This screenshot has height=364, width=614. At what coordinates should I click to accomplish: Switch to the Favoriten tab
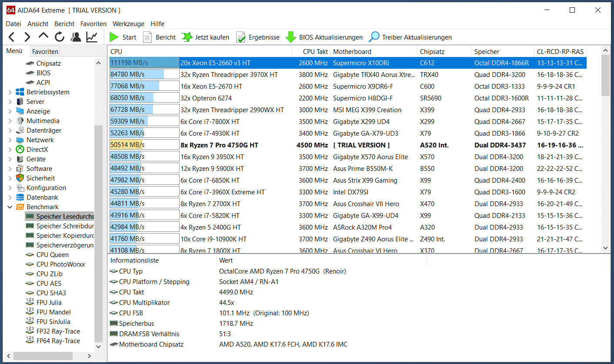click(45, 51)
